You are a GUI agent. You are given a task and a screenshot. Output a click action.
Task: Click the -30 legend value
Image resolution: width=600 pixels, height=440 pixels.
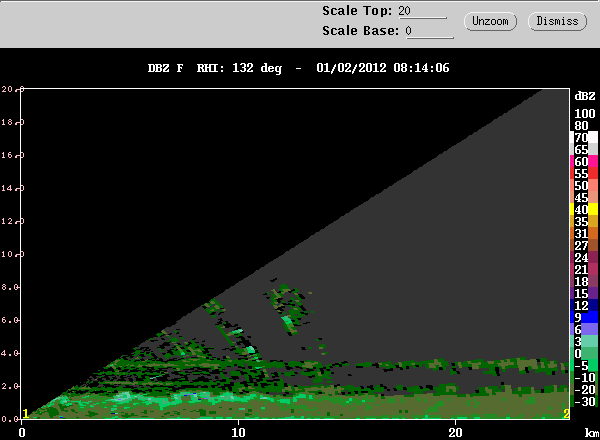pyautogui.click(x=585, y=402)
